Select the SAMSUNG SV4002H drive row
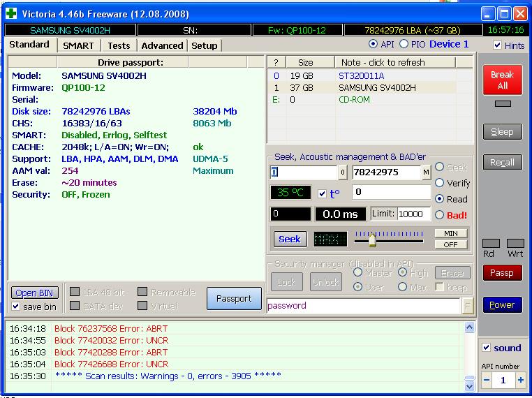This screenshot has width=532, height=398. (x=370, y=88)
